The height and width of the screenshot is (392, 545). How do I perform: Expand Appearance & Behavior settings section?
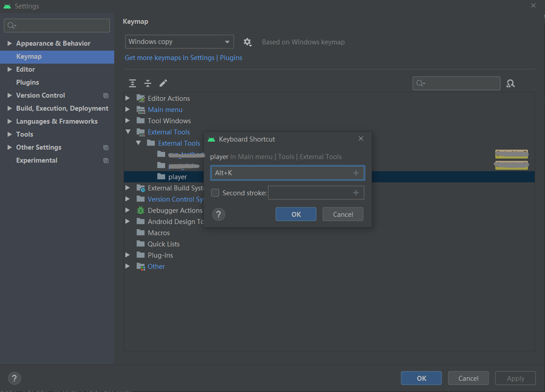(x=10, y=43)
